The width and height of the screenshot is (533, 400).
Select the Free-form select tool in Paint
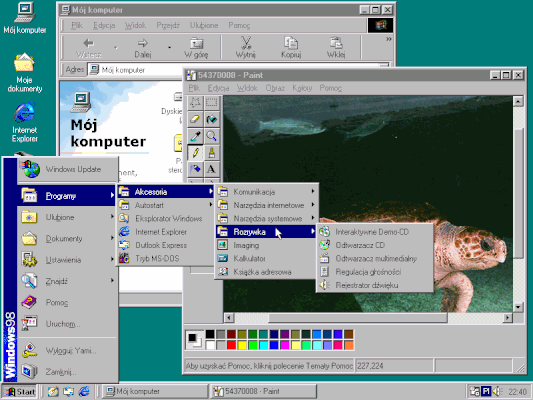coord(195,103)
